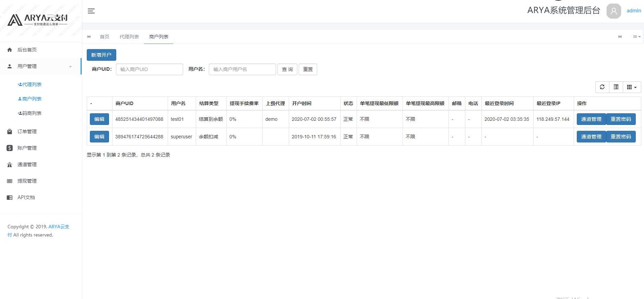Click 重置密码 for superuser

[x=621, y=137]
